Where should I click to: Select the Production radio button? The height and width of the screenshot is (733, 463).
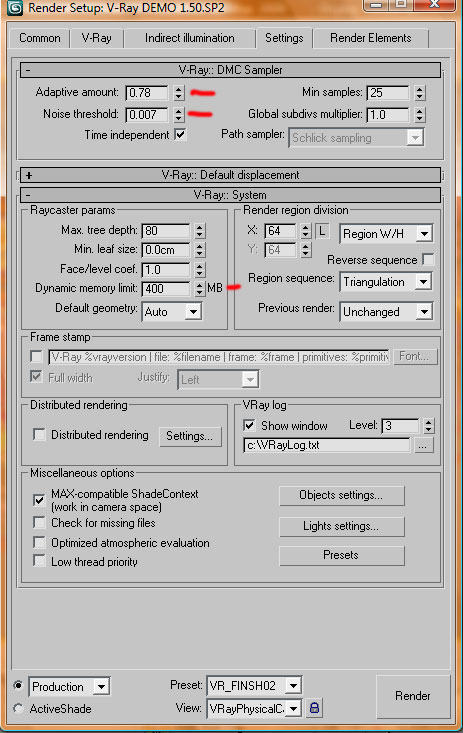[18, 685]
